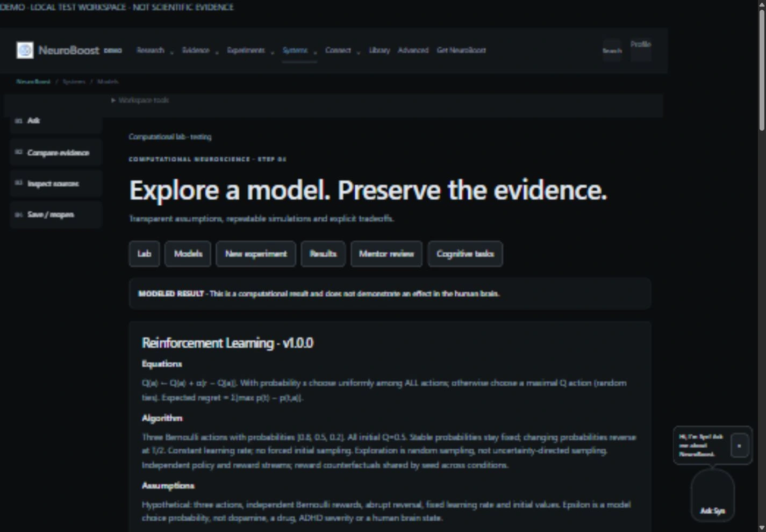Open the Mentor review tab
Image resolution: width=766 pixels, height=532 pixels.
pos(386,254)
